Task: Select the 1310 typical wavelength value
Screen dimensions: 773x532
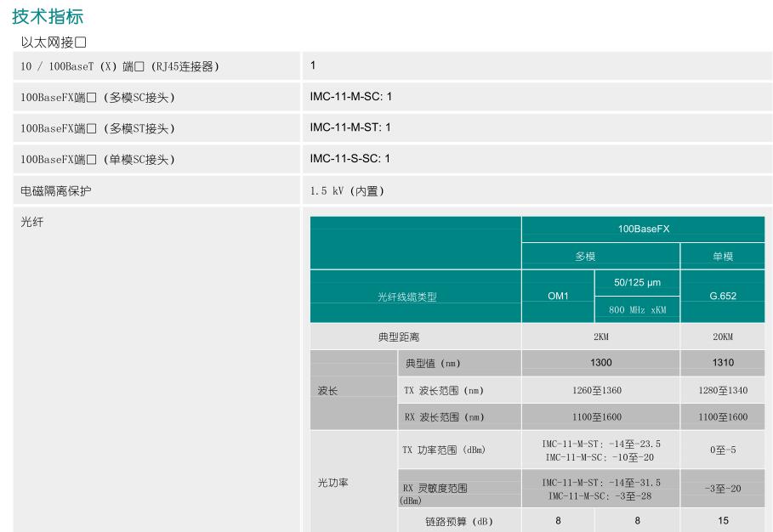Action: 722,363
